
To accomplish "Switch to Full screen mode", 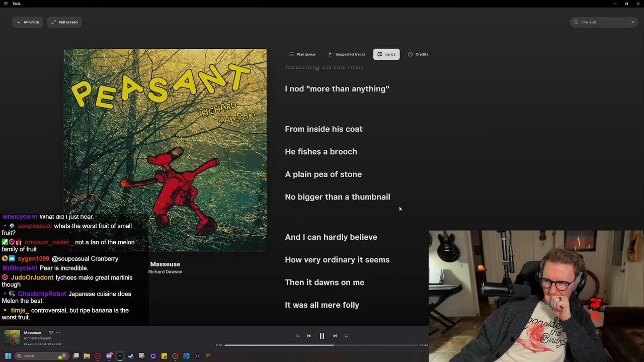I will [64, 22].
